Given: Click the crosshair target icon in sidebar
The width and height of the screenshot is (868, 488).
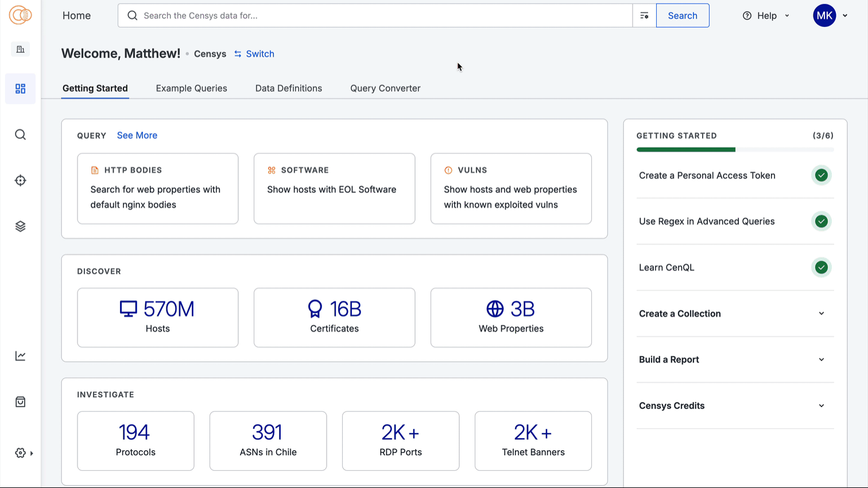Looking at the screenshot, I should point(20,180).
